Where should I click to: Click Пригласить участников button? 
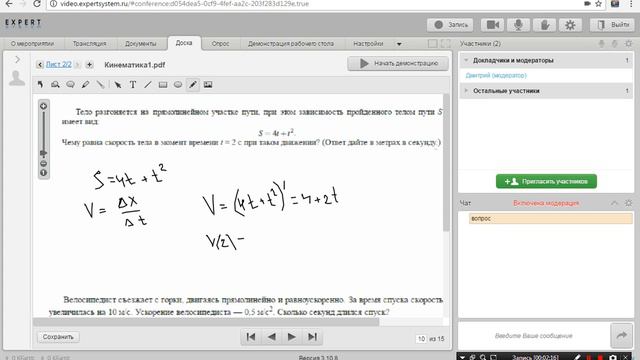546,181
